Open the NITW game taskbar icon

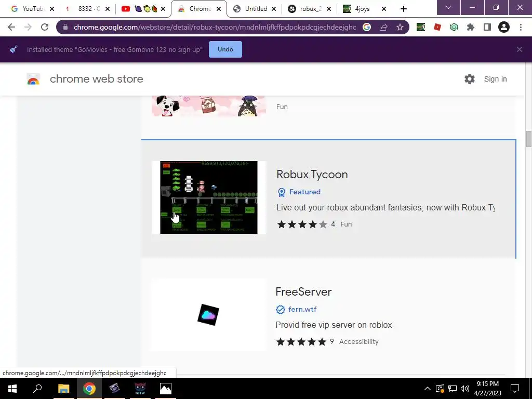(x=140, y=389)
